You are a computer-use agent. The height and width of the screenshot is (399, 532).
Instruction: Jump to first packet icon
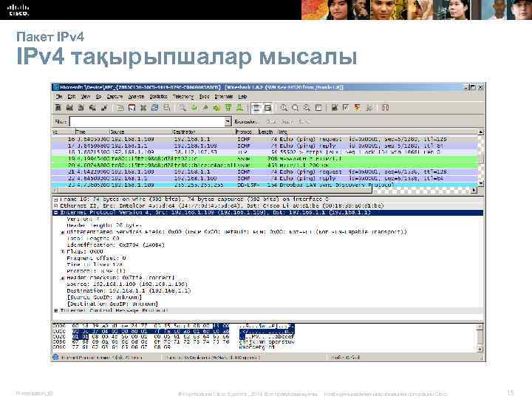click(228, 108)
